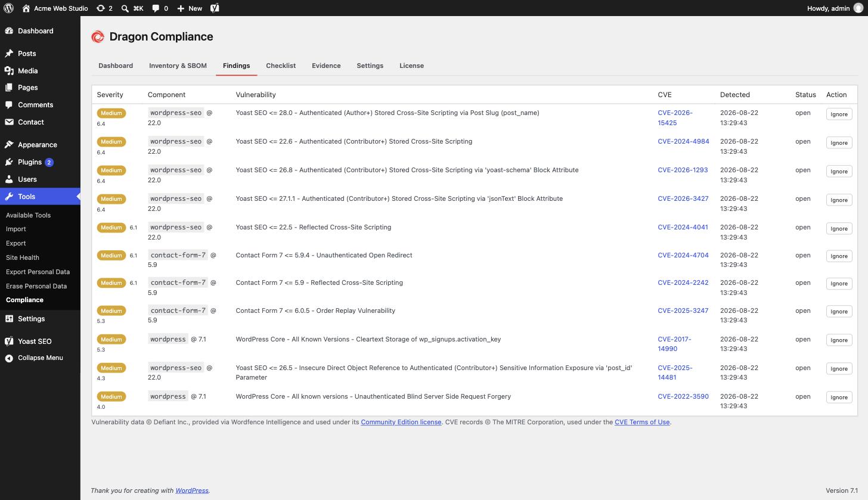The width and height of the screenshot is (868, 500).
Task: Ignore the Order Replay Vulnerability finding
Action: click(839, 311)
